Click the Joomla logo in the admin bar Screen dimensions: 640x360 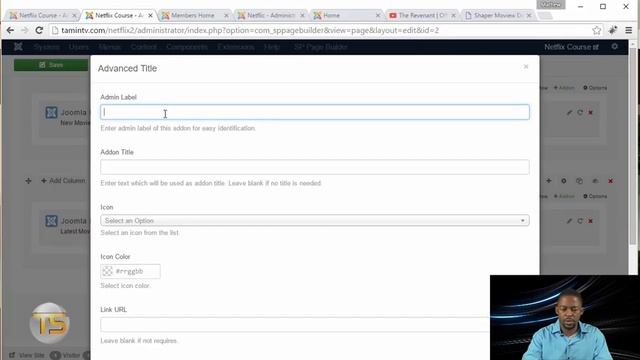tap(18, 47)
